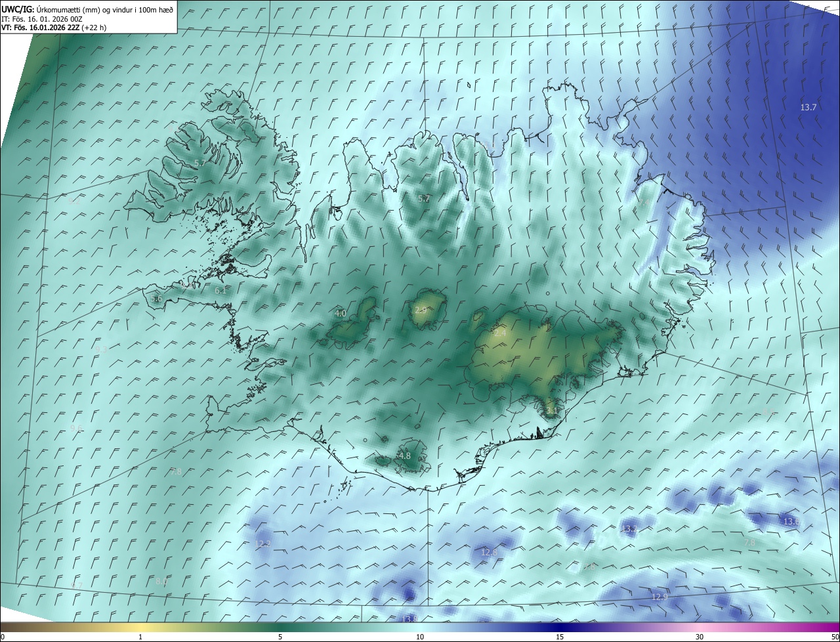840x642 pixels.
Task: Click the '50' tick on the color scale
Action: [835, 637]
